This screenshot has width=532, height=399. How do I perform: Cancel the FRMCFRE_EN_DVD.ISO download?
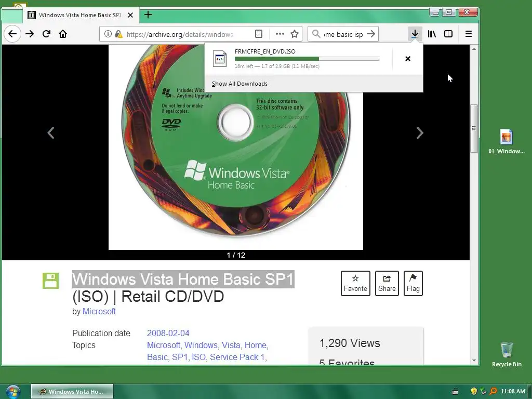[x=408, y=59]
